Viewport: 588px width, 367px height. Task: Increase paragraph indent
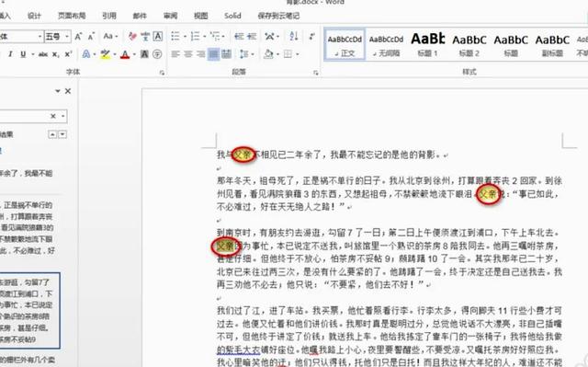click(252, 37)
